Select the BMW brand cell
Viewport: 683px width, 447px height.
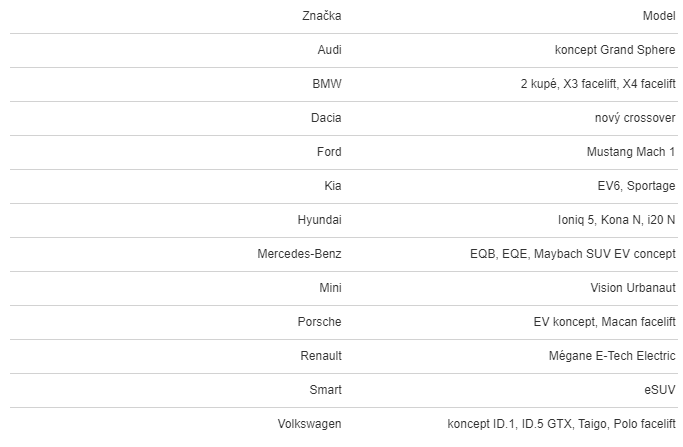tap(327, 84)
